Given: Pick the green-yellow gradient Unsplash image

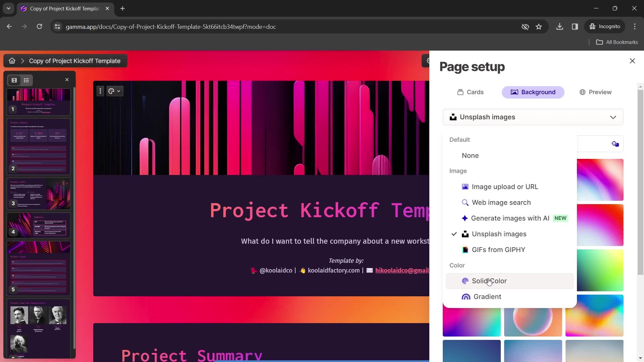Looking at the screenshot, I should (x=600, y=270).
